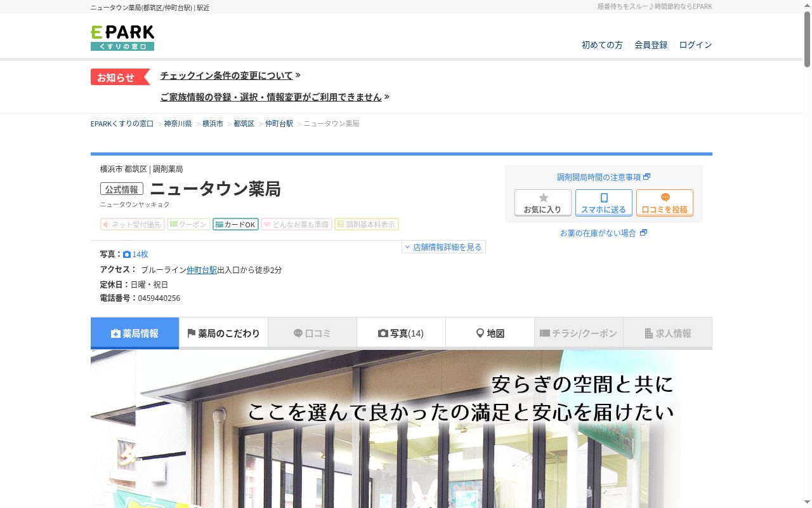Open チェックイン条件の変更について notice
The height and width of the screenshot is (508, 812).
(x=226, y=76)
